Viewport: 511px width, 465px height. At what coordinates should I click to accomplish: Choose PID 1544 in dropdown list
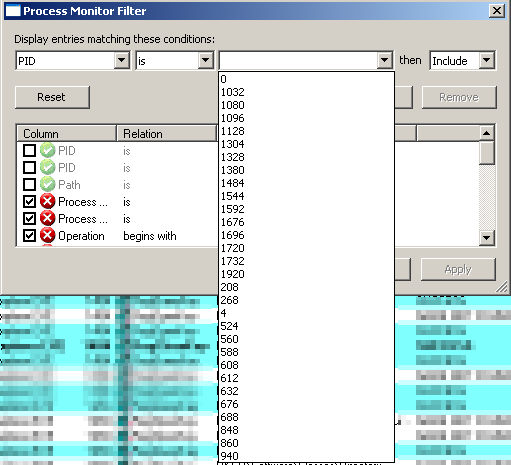(306, 196)
